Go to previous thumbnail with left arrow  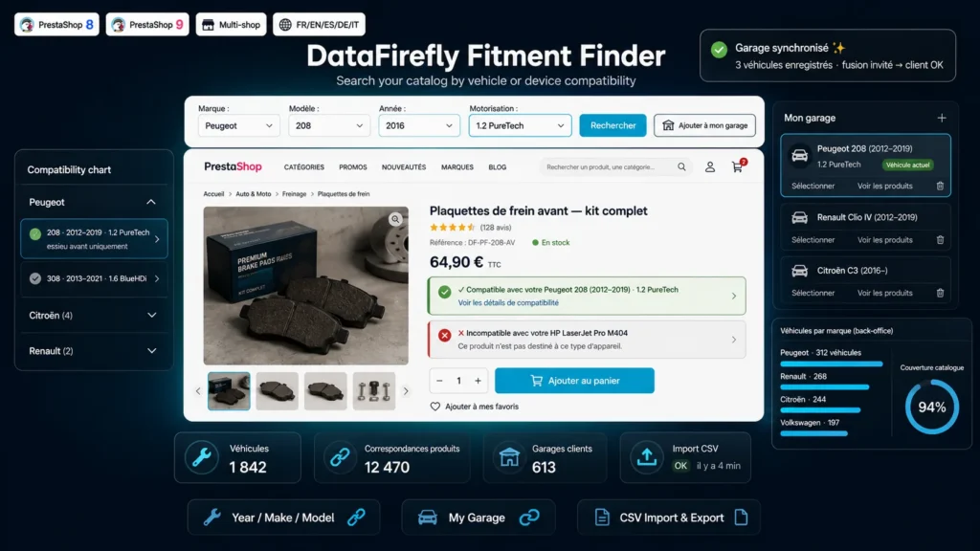[198, 391]
